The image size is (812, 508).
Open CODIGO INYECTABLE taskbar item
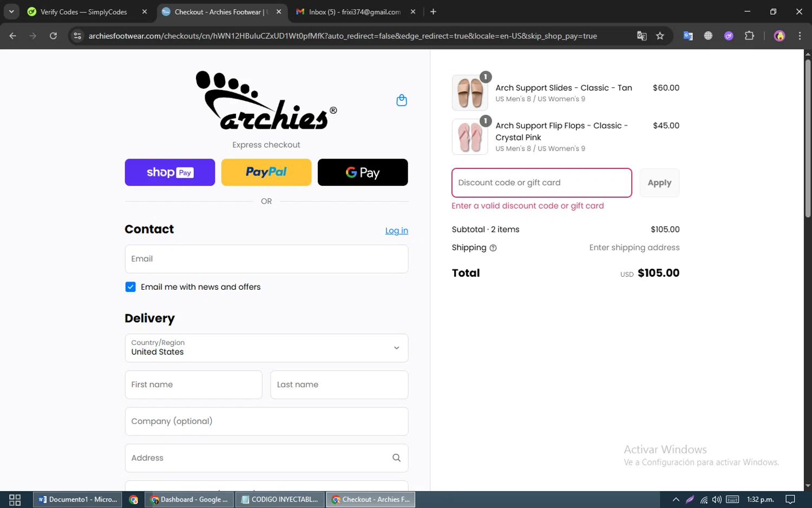coord(280,499)
